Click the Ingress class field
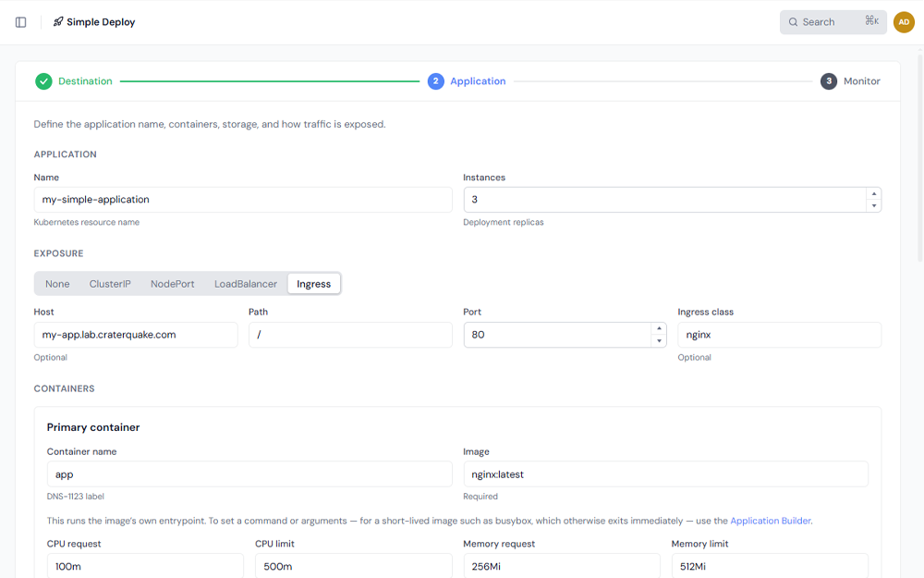This screenshot has height=578, width=924. [x=780, y=335]
